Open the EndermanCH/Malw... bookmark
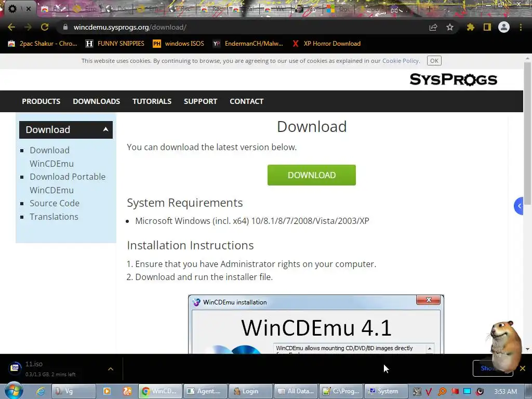Image resolution: width=532 pixels, height=399 pixels. click(x=248, y=44)
